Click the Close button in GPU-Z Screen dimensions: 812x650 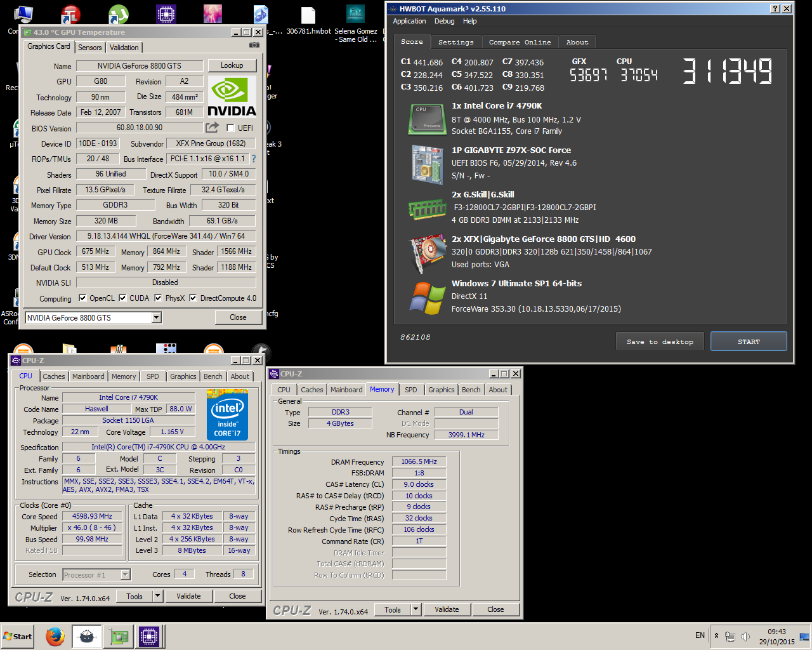238,317
